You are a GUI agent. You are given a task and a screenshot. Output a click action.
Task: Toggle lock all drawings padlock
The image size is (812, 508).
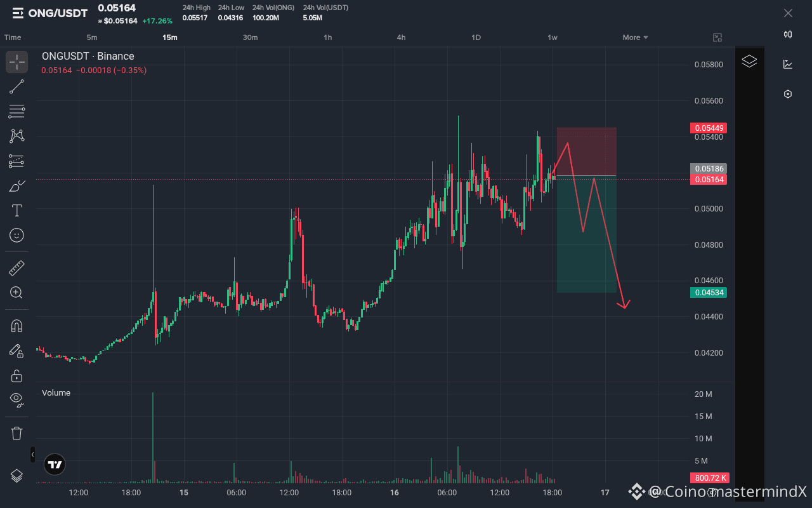[x=17, y=375]
